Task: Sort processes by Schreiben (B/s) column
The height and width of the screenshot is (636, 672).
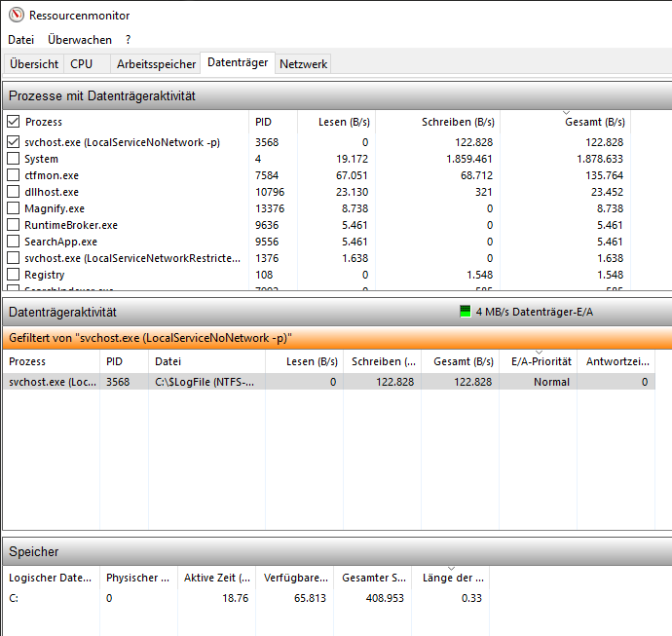Action: click(438, 122)
